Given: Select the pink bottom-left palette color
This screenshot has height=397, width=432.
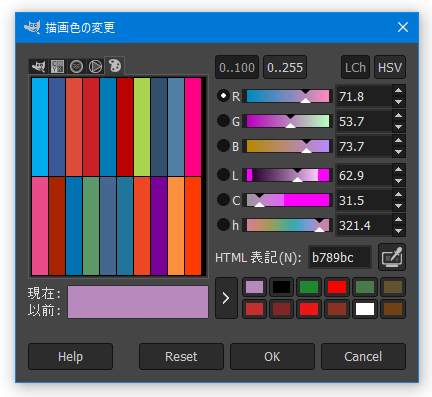Looking at the screenshot, I should click(x=40, y=226).
